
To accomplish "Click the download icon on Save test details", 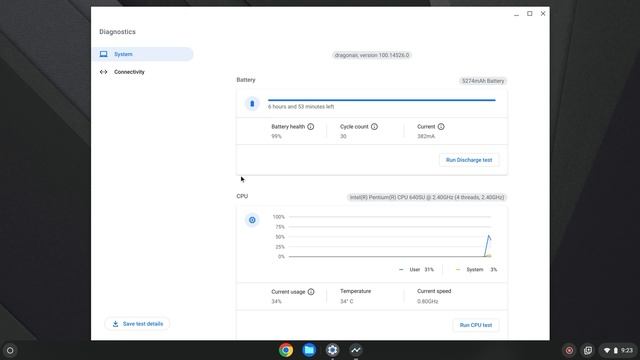I will pyautogui.click(x=116, y=324).
